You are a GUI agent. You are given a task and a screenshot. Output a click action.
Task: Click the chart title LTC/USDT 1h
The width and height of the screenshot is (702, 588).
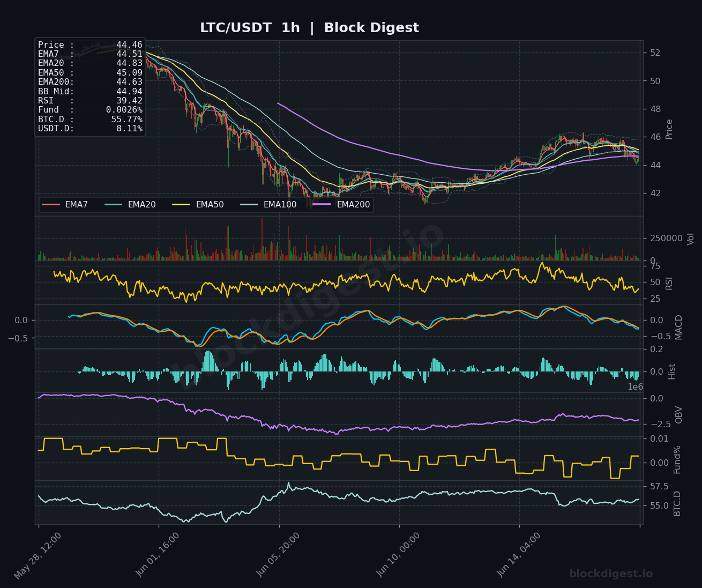click(x=250, y=28)
